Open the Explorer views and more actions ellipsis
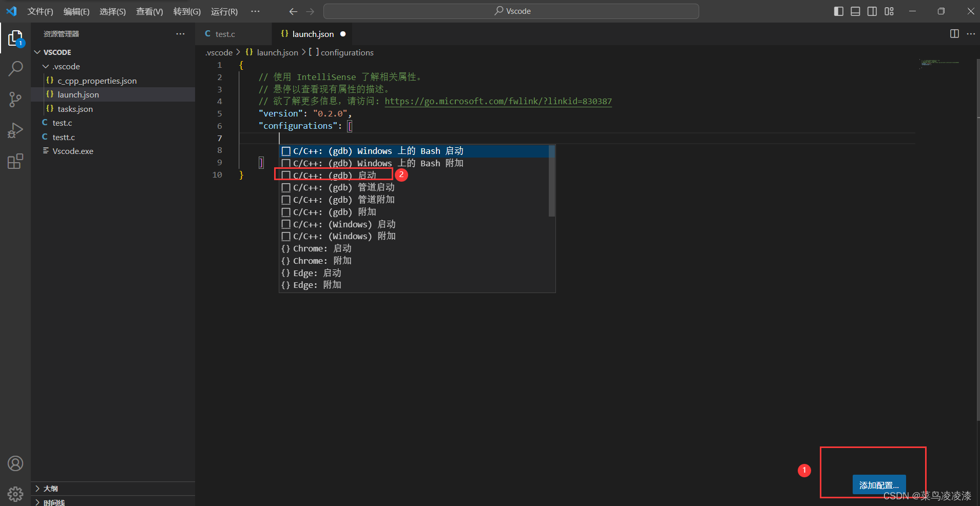 [x=180, y=34]
